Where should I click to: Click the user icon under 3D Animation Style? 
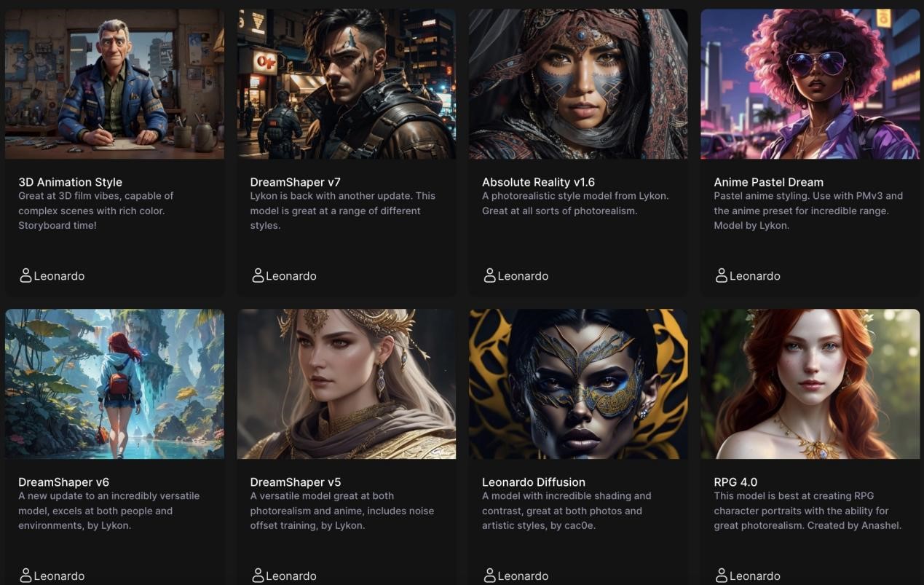tap(25, 275)
